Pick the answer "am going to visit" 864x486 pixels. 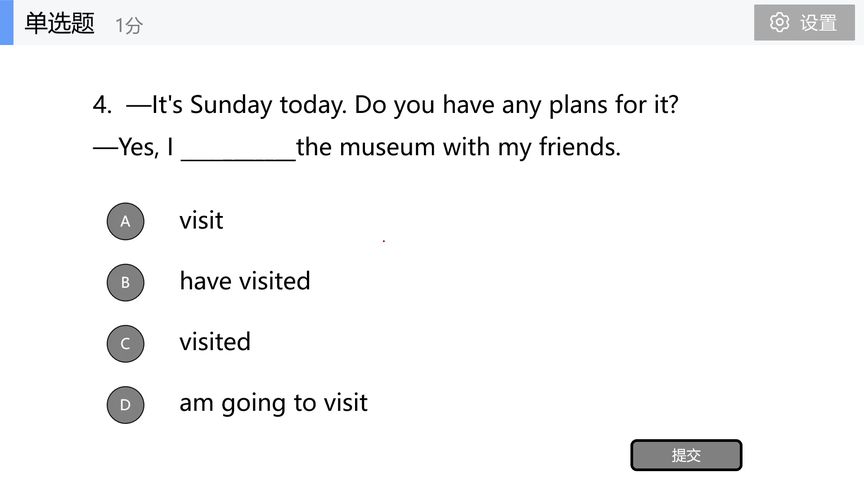[273, 404]
